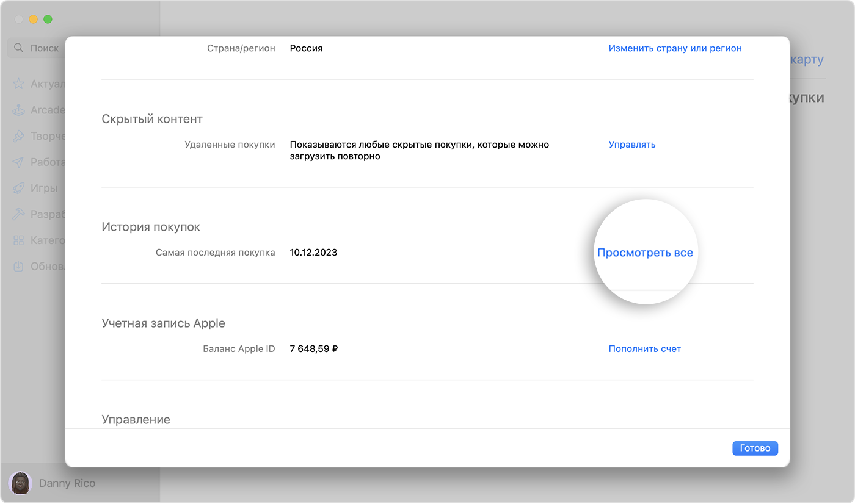Screen dimensions: 855x504
Task: Select the Россия country value
Action: click(306, 48)
